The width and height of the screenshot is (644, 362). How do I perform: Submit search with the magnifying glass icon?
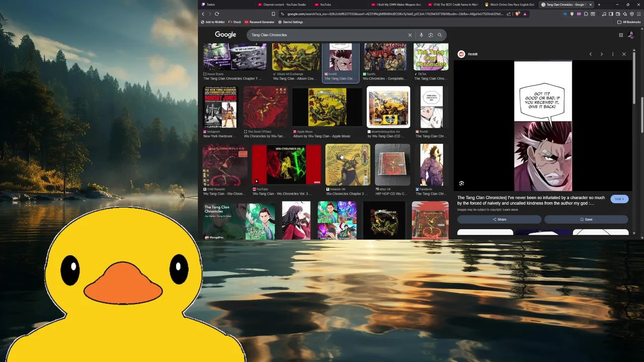click(x=440, y=35)
